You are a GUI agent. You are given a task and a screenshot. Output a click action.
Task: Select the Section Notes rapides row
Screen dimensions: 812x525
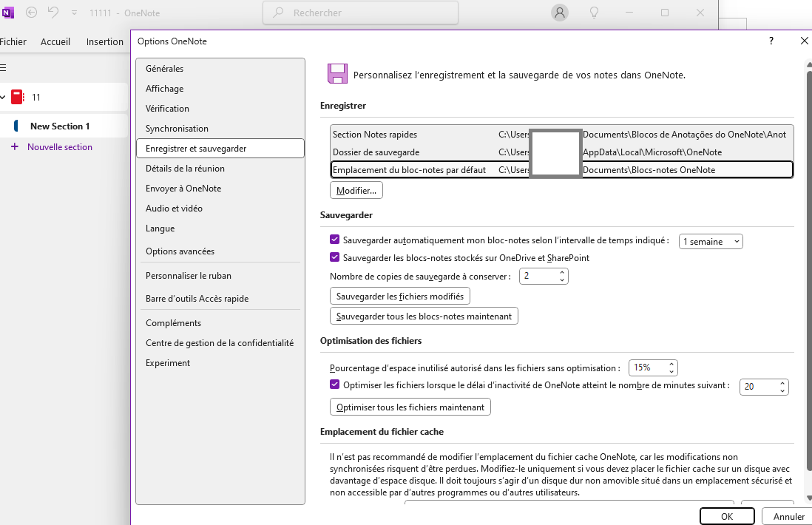561,135
